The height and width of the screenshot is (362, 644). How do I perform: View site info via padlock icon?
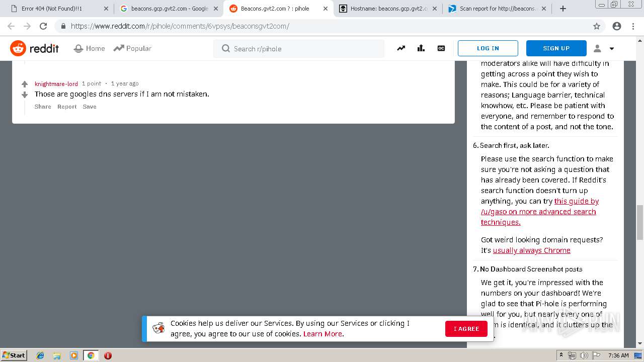tap(63, 26)
